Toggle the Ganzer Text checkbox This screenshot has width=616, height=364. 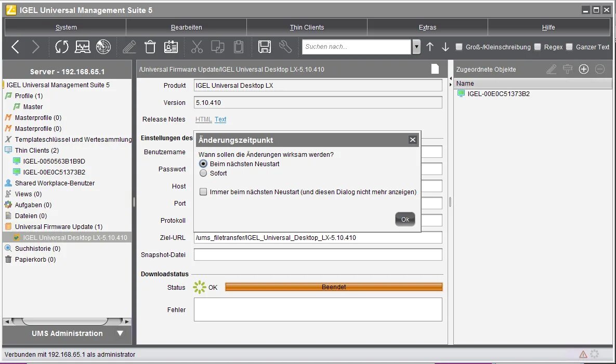click(x=569, y=47)
